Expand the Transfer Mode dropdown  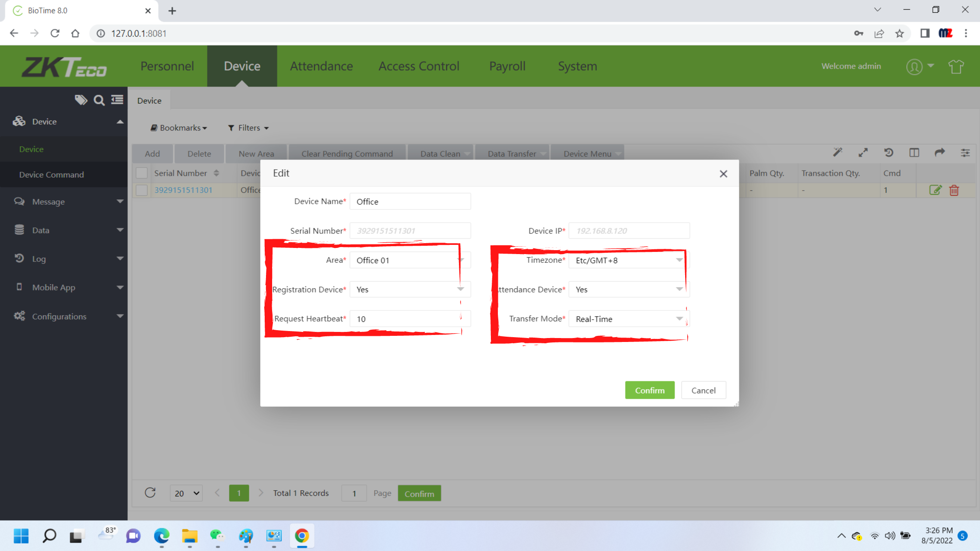click(629, 319)
